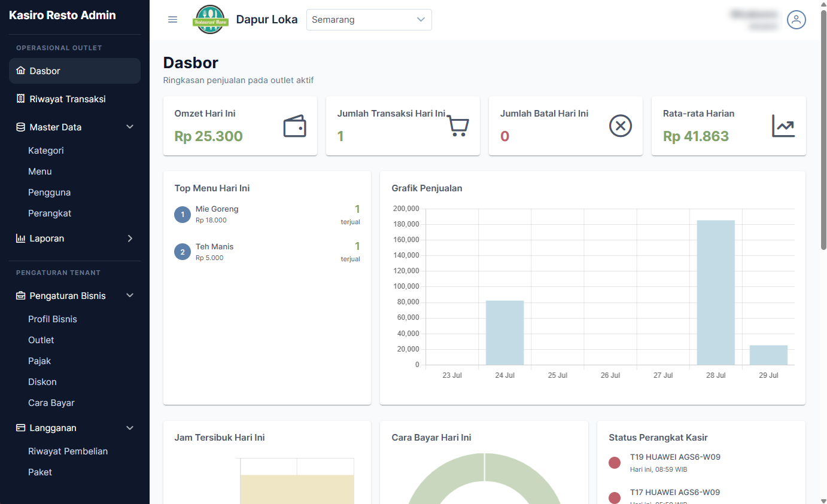This screenshot has height=504, width=827.
Task: Open Profil Bisnis page
Action: (x=53, y=319)
